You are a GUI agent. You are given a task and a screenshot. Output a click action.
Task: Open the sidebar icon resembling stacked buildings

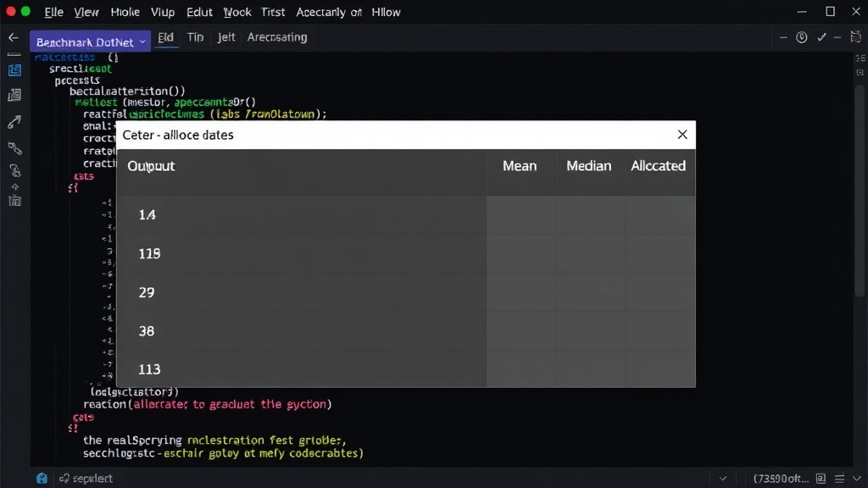(14, 95)
